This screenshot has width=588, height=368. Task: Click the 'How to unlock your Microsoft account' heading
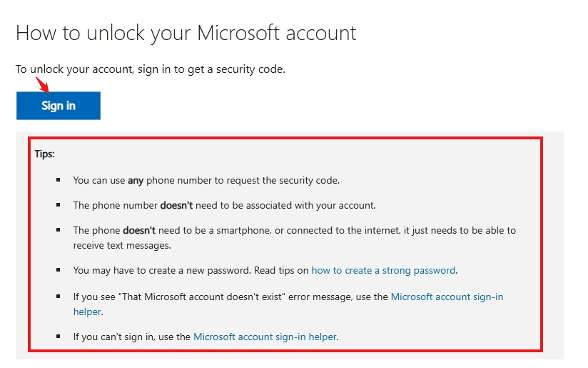coord(186,33)
